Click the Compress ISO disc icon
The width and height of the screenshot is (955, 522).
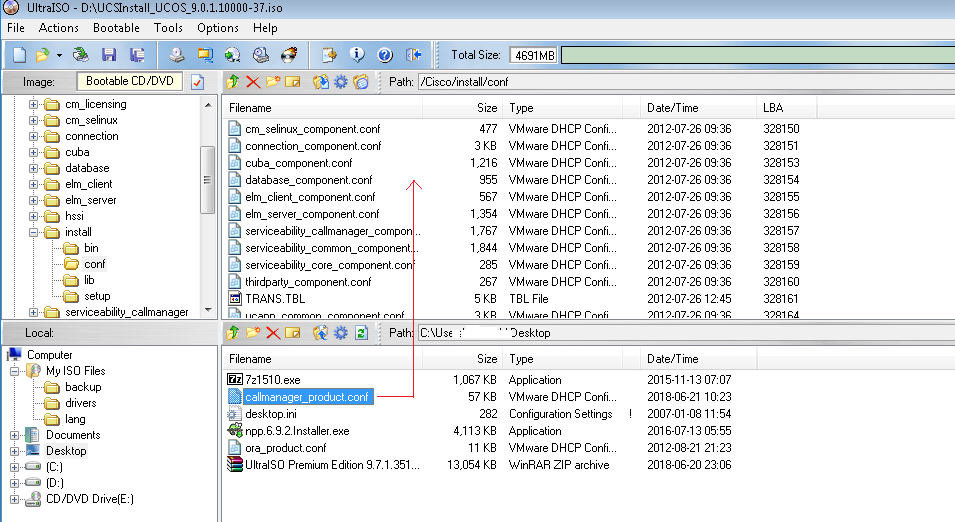(233, 55)
